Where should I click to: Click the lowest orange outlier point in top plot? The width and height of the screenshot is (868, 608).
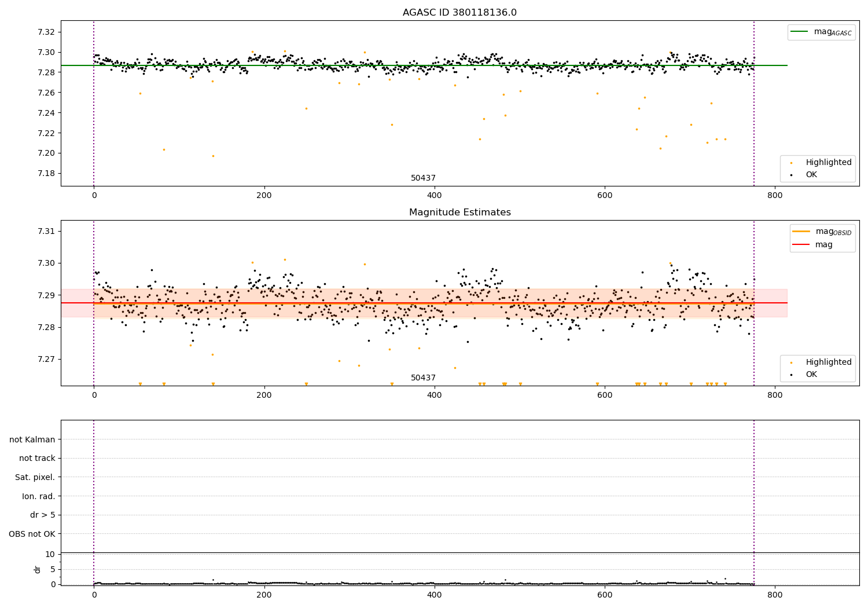pos(213,156)
